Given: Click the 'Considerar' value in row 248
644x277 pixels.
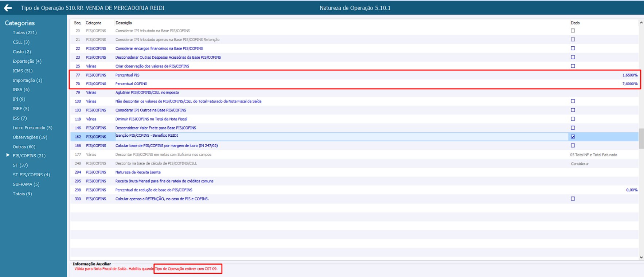Looking at the screenshot, I should [580, 164].
